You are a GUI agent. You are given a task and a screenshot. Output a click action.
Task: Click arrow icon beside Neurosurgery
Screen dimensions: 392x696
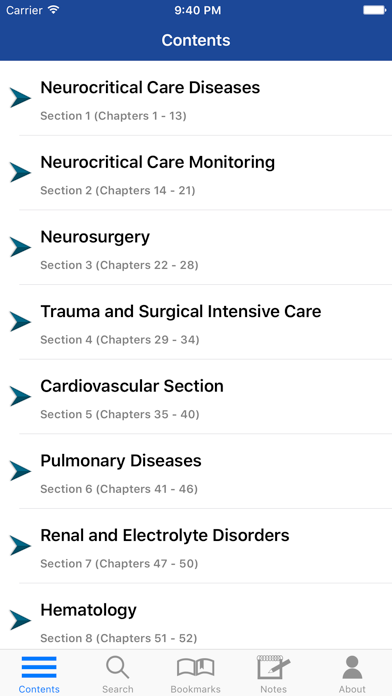click(x=20, y=247)
